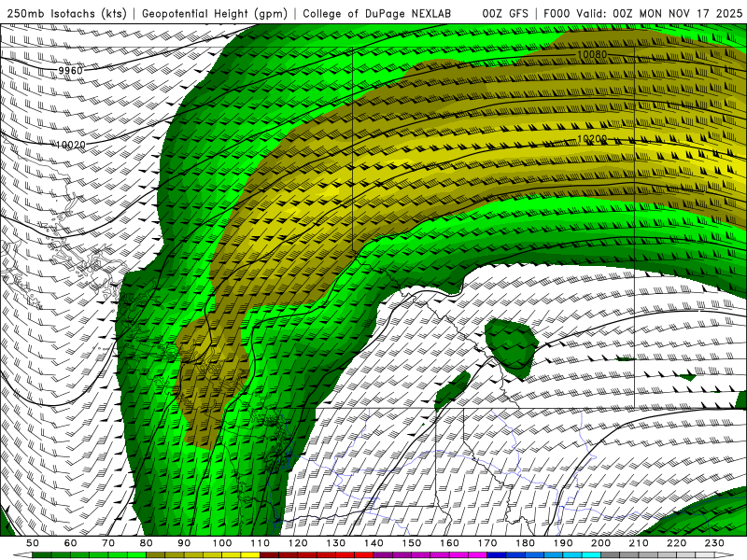
Task: Click the 10020 height contour label
Action: coord(71,145)
